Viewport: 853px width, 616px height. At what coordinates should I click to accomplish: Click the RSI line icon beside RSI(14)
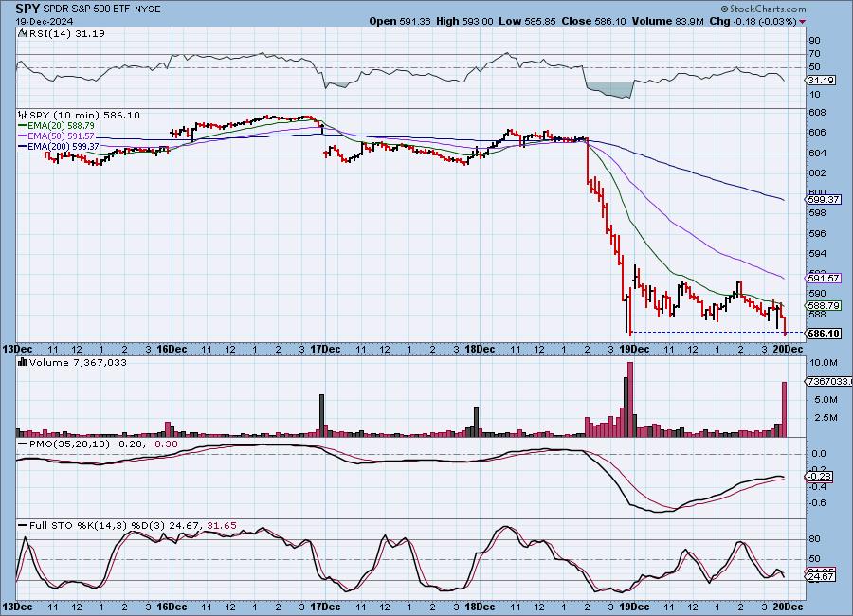click(23, 33)
